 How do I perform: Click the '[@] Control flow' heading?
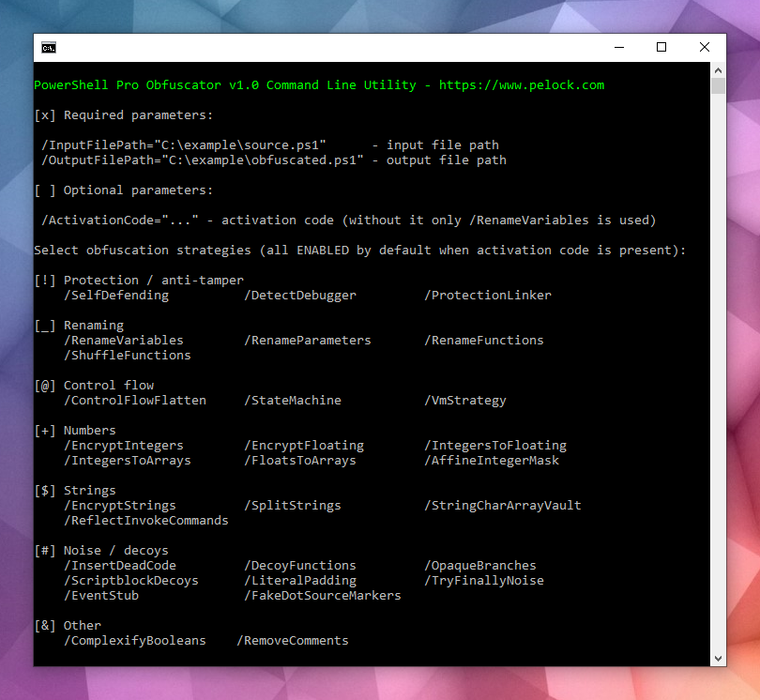(94, 386)
